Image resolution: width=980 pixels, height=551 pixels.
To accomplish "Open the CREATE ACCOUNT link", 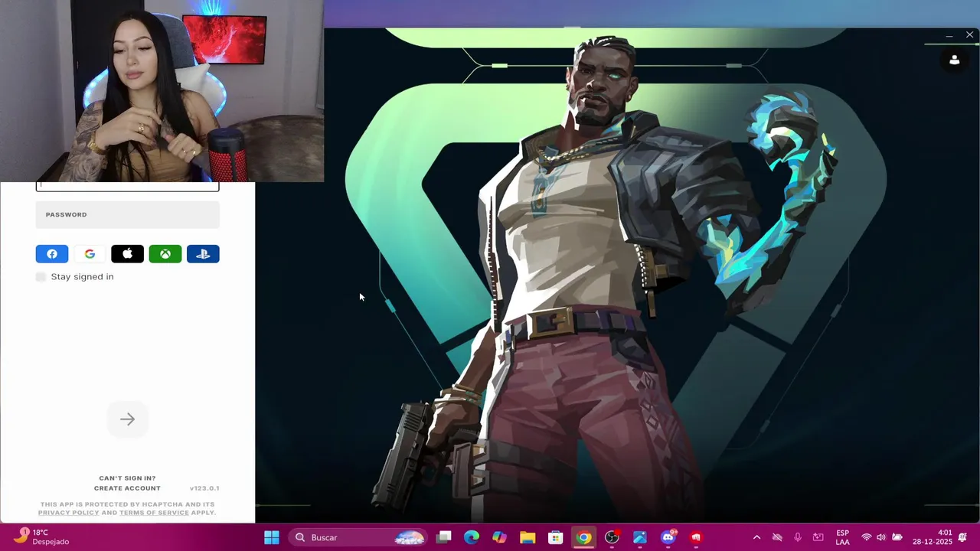I will (x=127, y=488).
